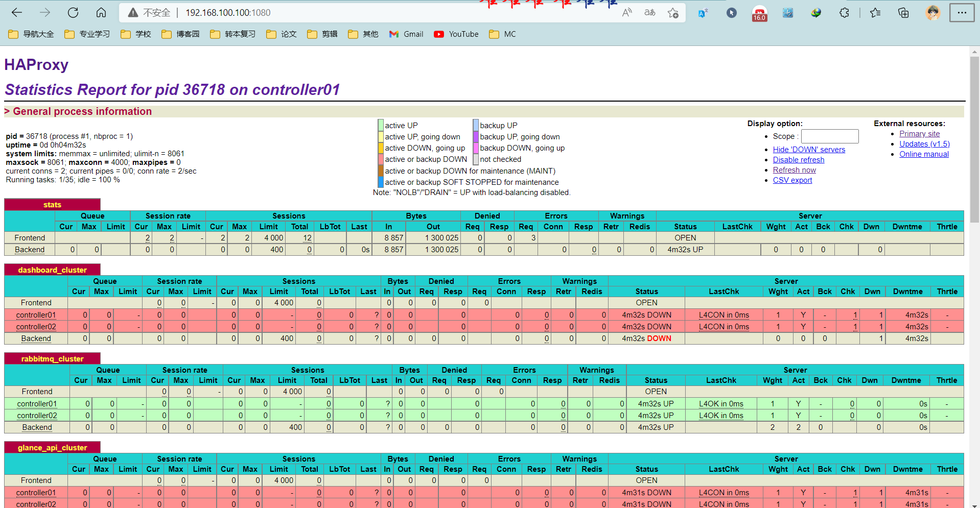Click the vertical page scrollbar thumb
The image size is (980, 508).
click(974, 139)
